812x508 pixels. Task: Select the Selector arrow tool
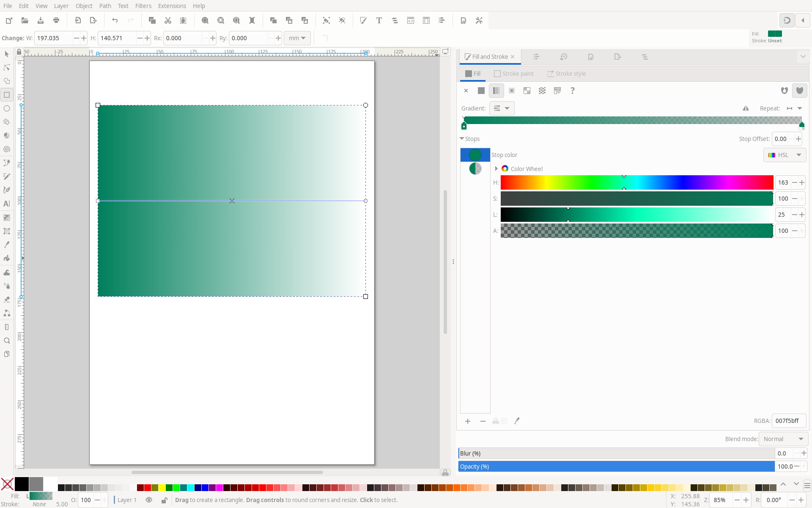coord(7,54)
